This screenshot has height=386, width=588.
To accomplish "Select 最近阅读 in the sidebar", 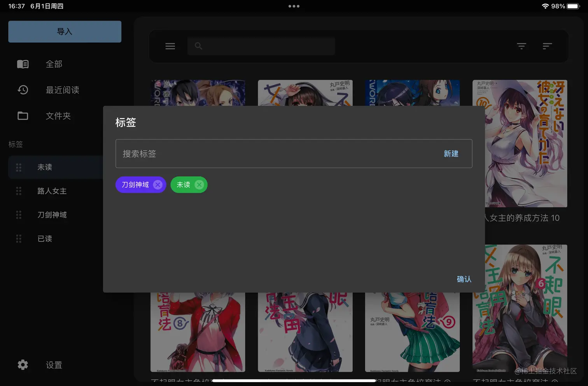I will point(63,90).
